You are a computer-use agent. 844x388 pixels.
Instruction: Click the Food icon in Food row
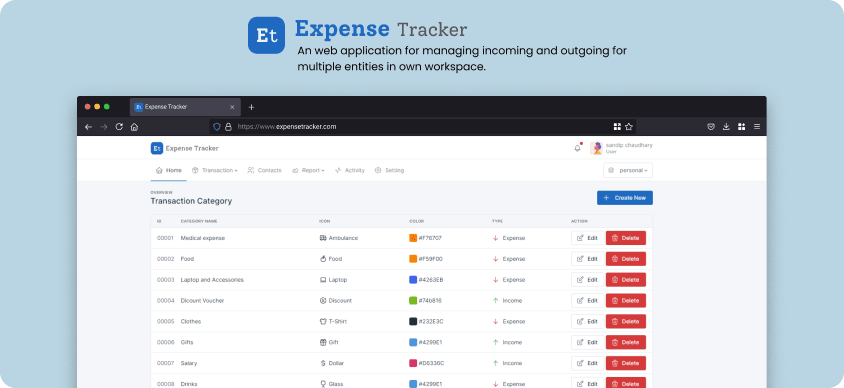[323, 259]
